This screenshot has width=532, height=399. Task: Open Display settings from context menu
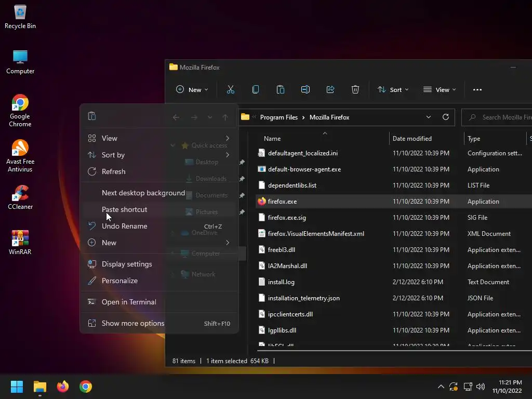point(159,264)
